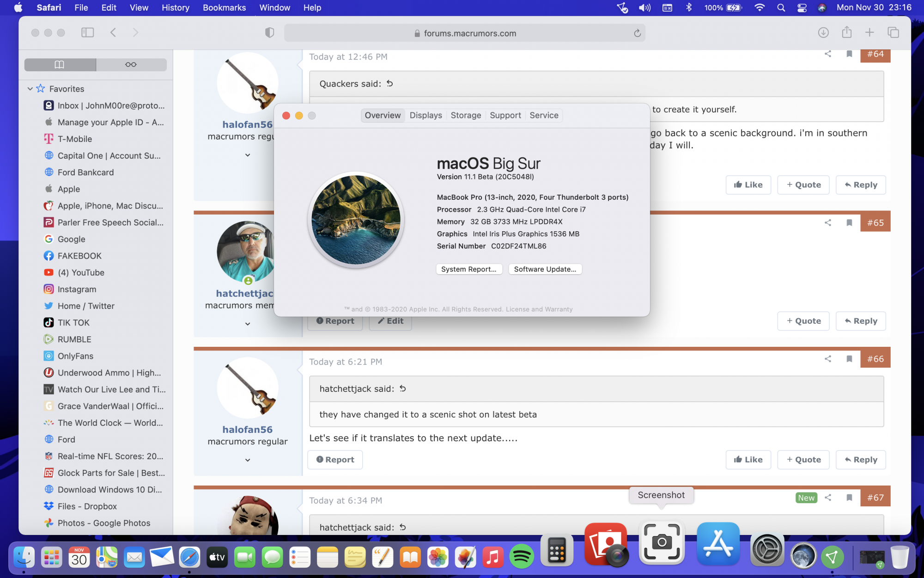Viewport: 924px width, 578px height.
Task: Click the System Report… button
Action: 468,269
